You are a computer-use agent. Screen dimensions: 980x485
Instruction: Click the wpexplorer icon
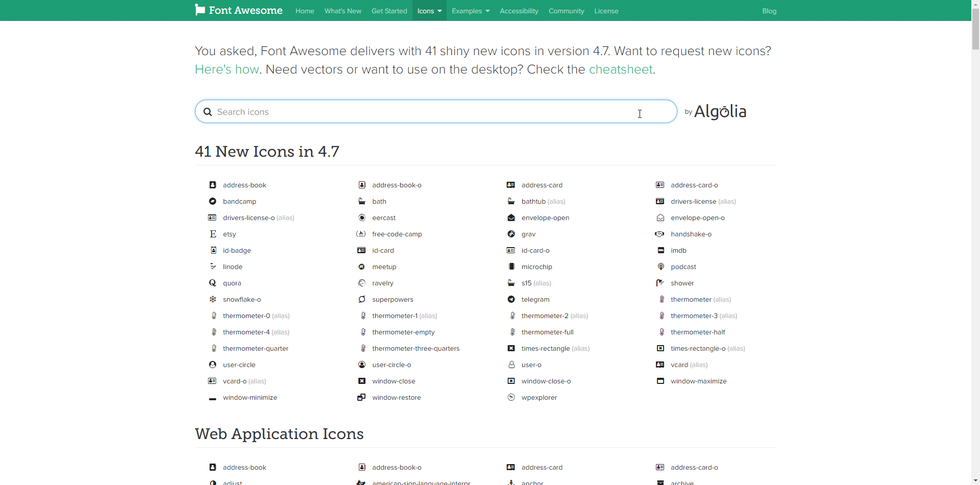click(x=538, y=398)
